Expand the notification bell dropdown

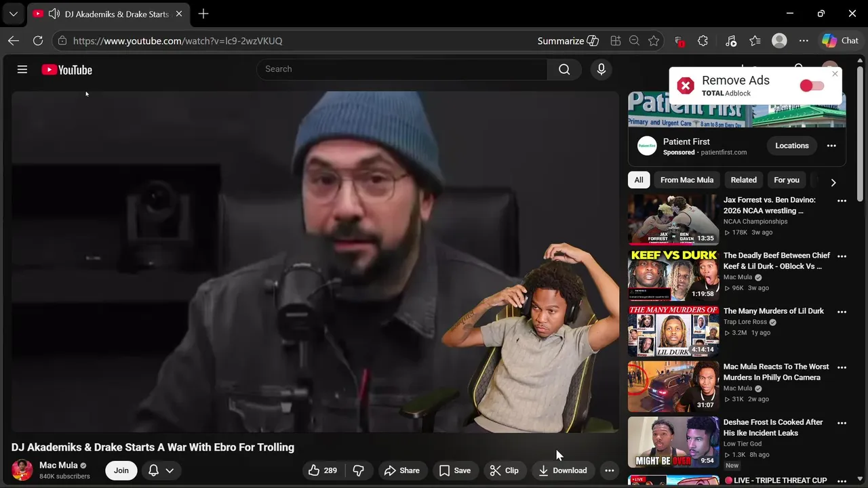[161, 470]
